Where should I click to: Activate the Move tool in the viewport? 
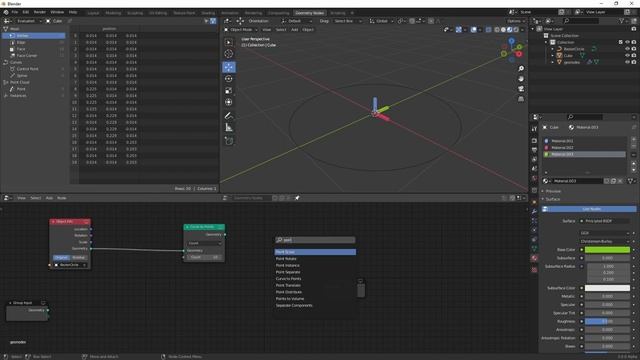(x=229, y=67)
